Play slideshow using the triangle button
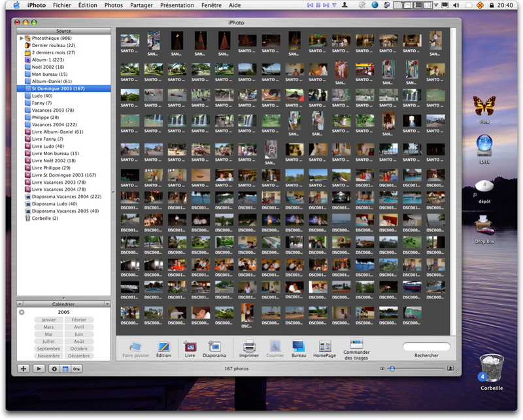The width and height of the screenshot is (523, 420). pyautogui.click(x=39, y=369)
